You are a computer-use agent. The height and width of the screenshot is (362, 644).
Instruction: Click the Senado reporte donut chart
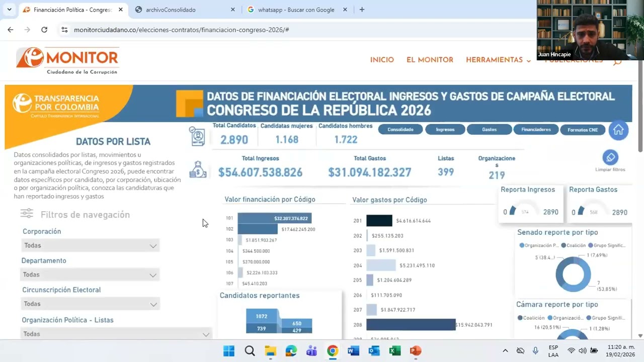[x=573, y=275]
